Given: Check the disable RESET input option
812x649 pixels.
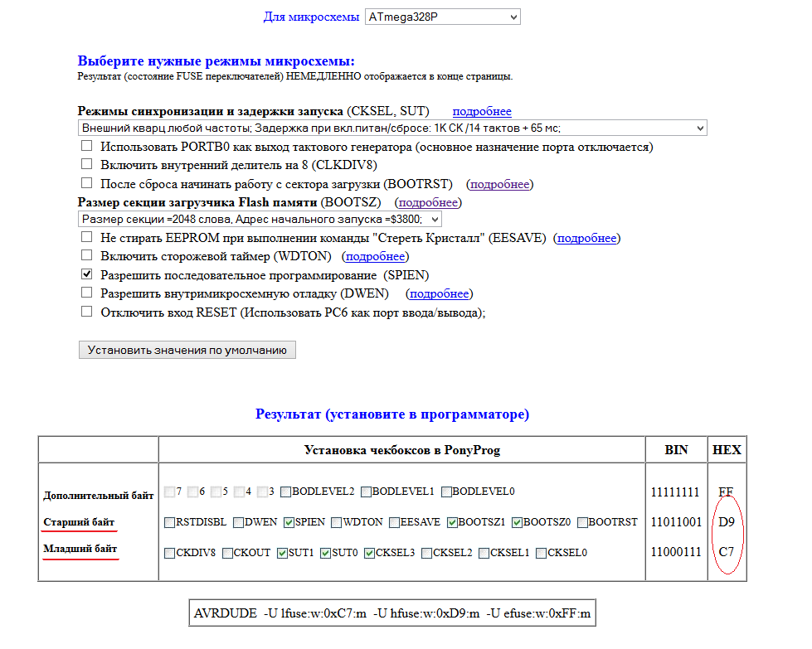Looking at the screenshot, I should coord(87,312).
